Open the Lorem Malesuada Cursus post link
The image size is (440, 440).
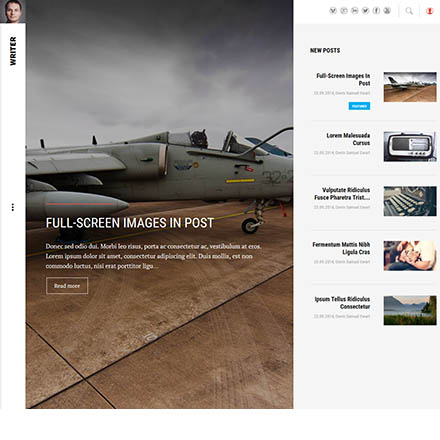(x=348, y=139)
